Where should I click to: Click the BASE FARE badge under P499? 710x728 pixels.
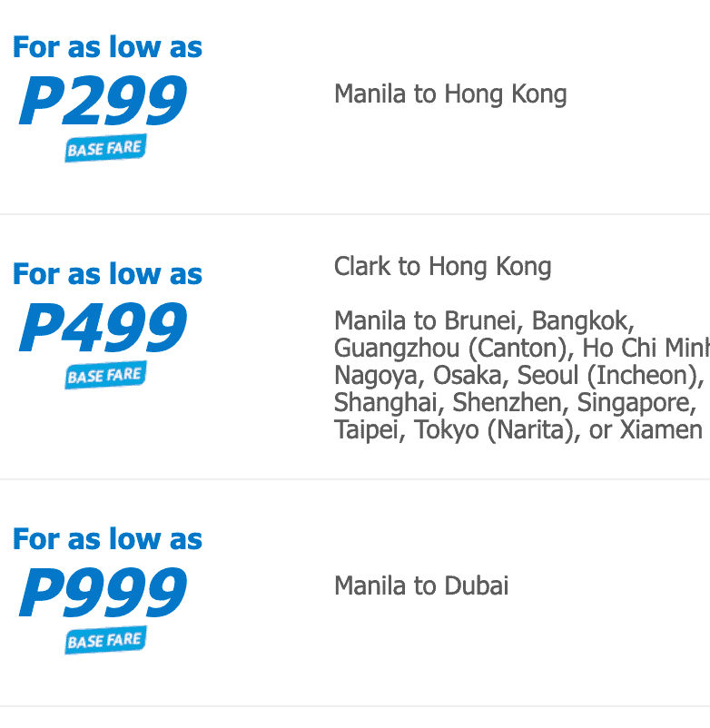pyautogui.click(x=105, y=375)
